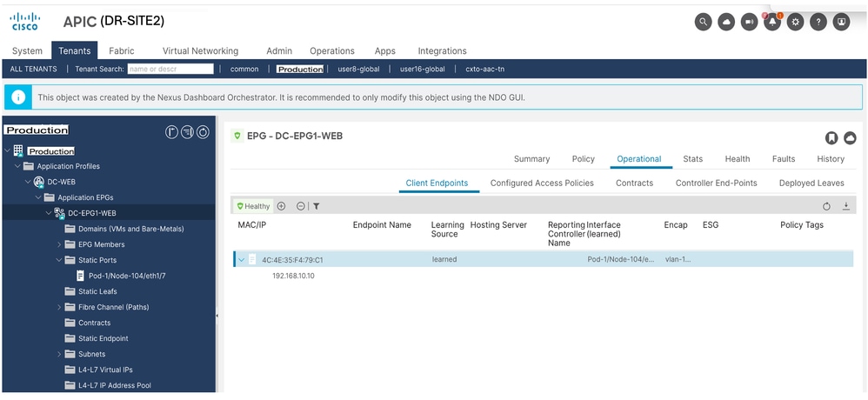
Task: Refresh the client endpoints table
Action: [826, 206]
